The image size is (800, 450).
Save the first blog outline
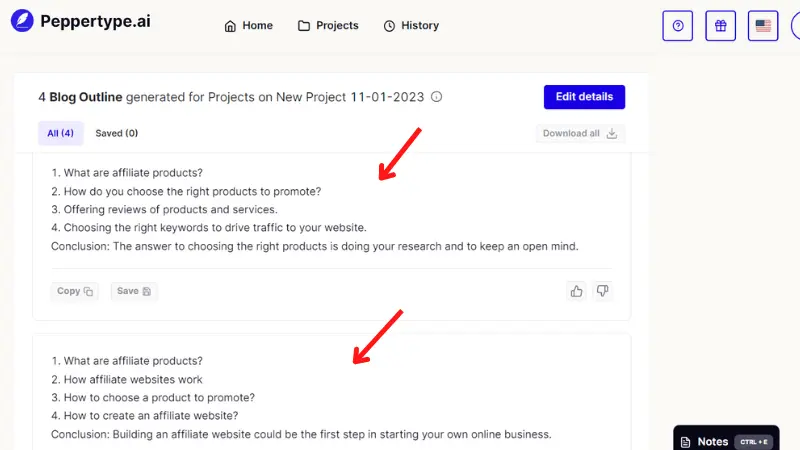pyautogui.click(x=134, y=291)
